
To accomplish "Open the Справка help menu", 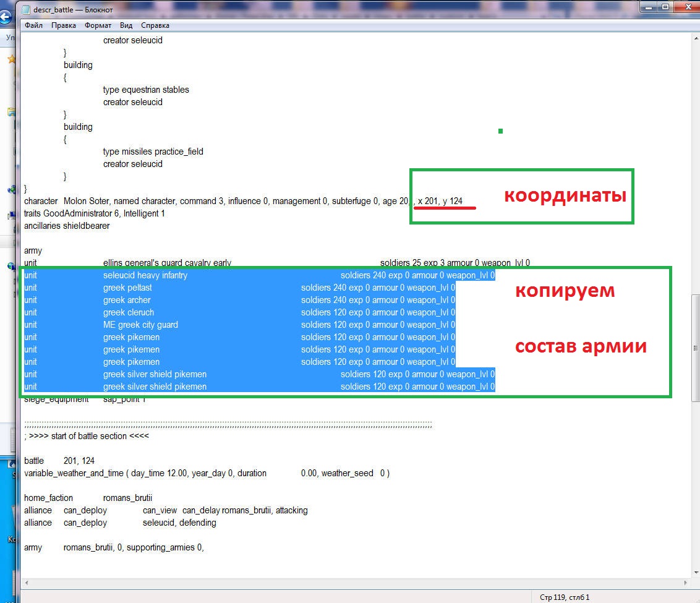I will 155,25.
